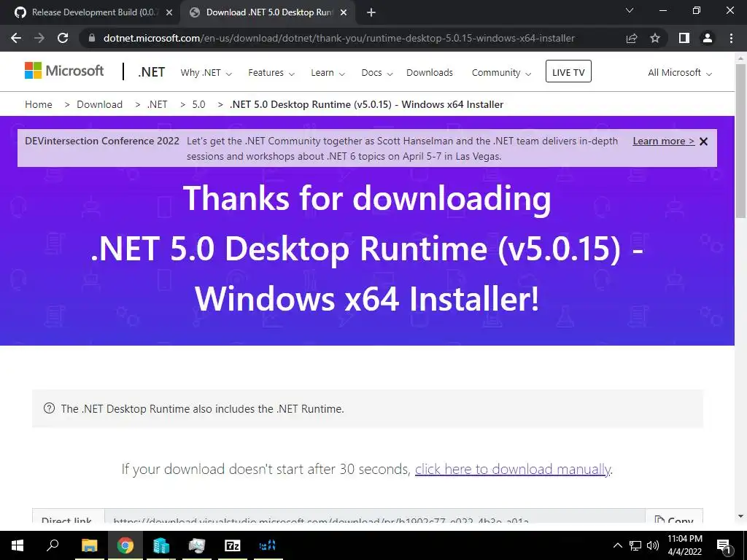Click the padlock site info icon
Viewport: 747px width, 560px height.
coord(92,38)
